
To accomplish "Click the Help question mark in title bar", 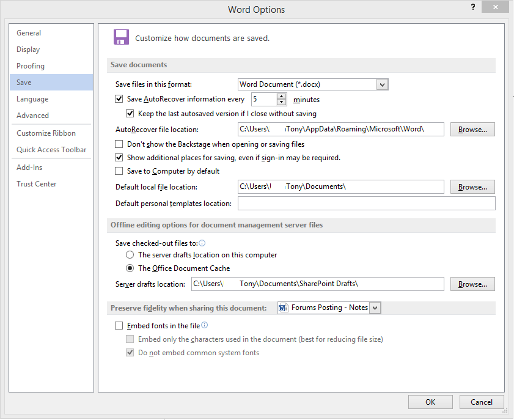I will tap(472, 7).
